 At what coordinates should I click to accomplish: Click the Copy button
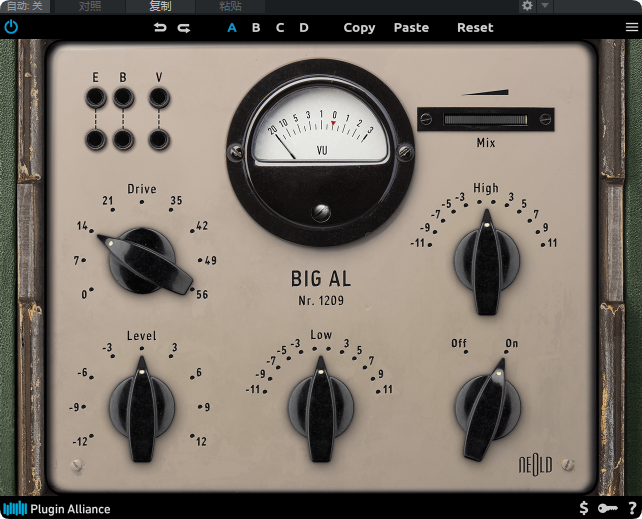coord(359,27)
